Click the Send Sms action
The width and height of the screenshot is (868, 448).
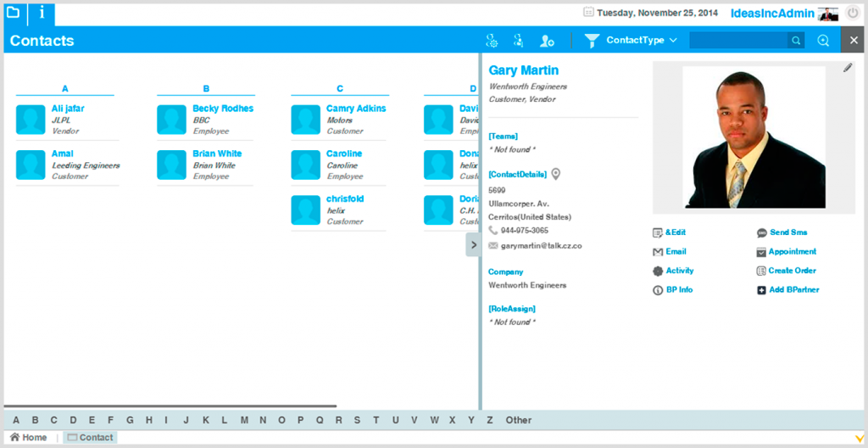click(x=782, y=232)
